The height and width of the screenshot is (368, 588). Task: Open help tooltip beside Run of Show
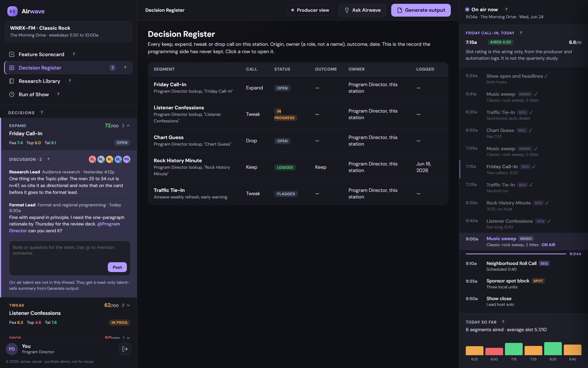click(x=58, y=94)
